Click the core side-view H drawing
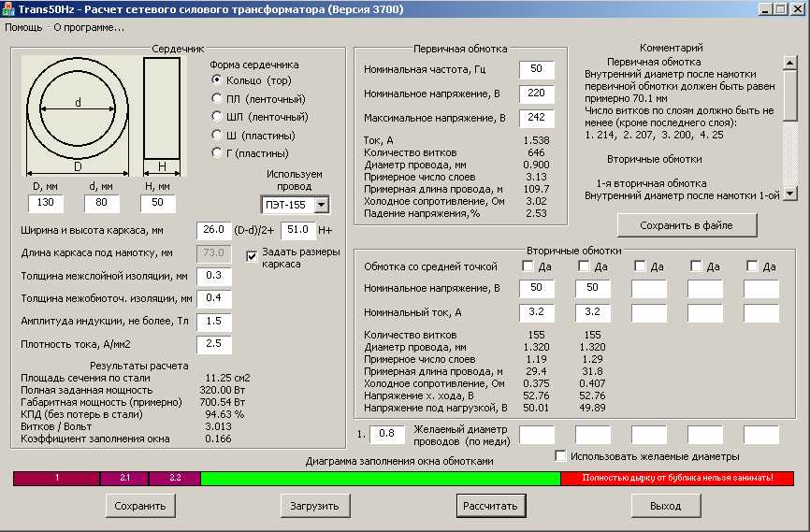This screenshot has height=532, width=810. tap(162, 108)
